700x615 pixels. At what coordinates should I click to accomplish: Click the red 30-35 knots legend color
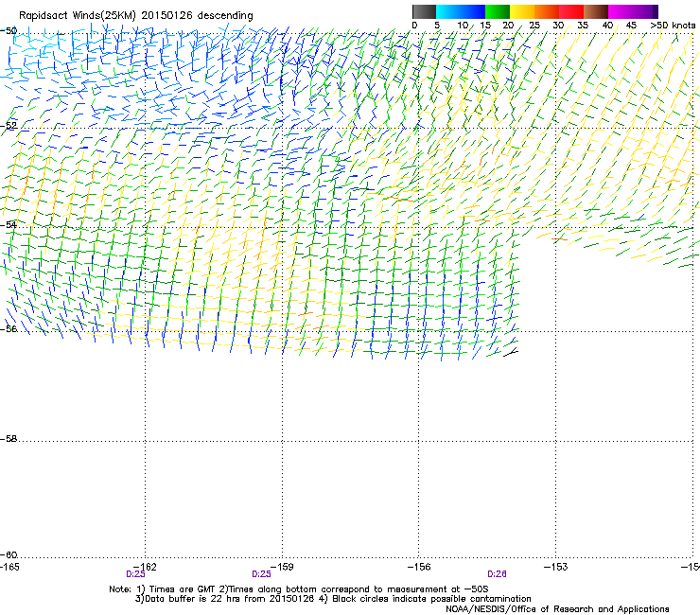point(571,11)
